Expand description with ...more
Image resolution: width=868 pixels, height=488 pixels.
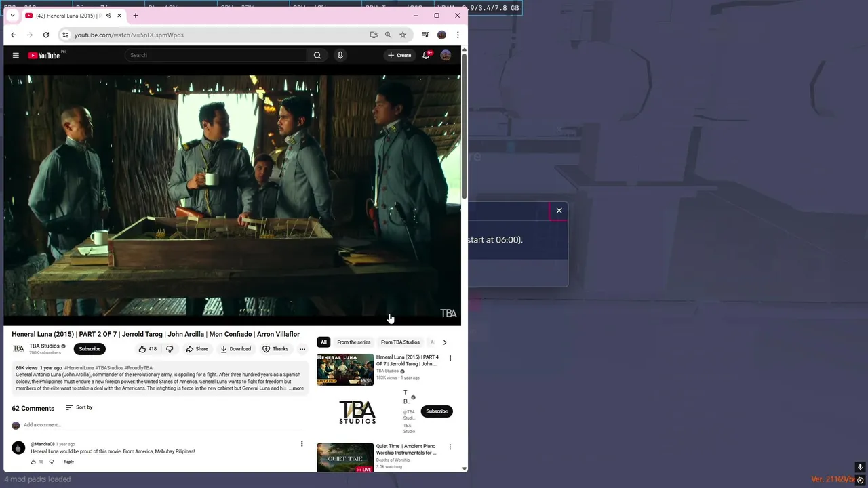[x=296, y=388]
